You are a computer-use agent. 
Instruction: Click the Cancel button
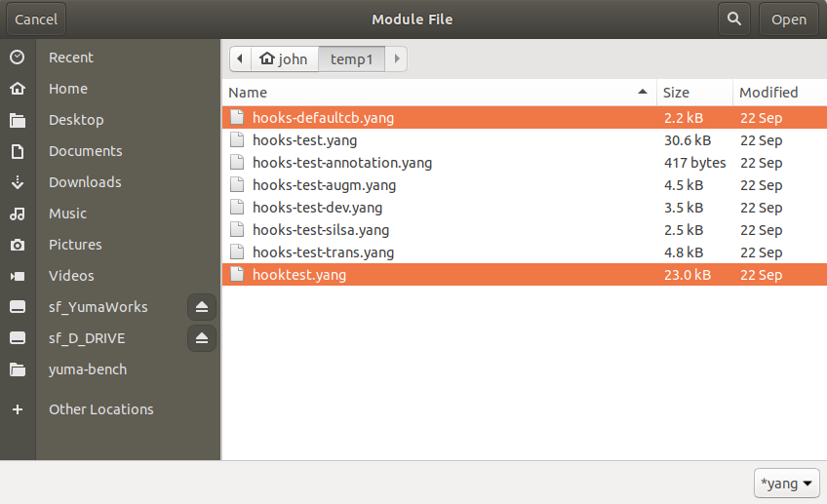click(36, 19)
